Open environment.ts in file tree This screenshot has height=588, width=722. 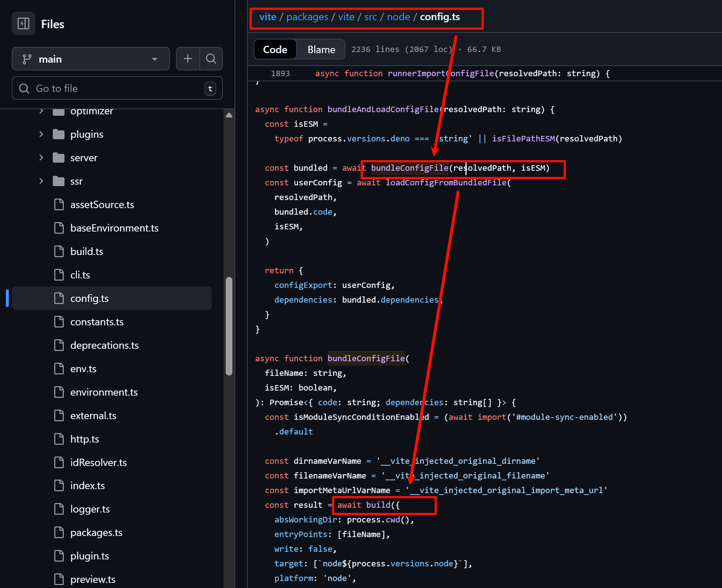(x=104, y=392)
